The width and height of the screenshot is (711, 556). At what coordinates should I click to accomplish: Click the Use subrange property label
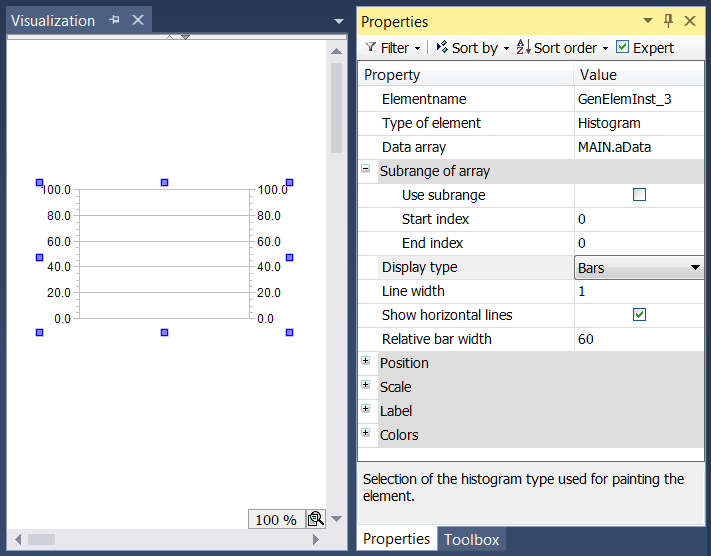tap(443, 195)
